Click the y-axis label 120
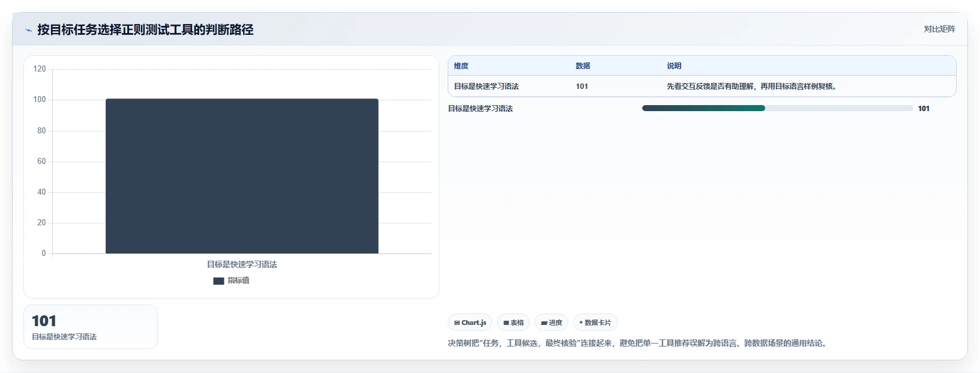The image size is (980, 373). [40, 69]
